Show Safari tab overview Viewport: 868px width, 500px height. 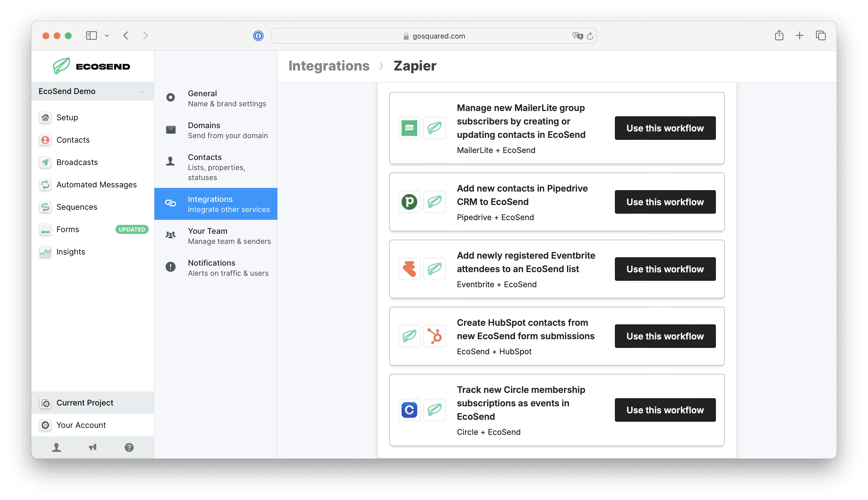(x=821, y=35)
